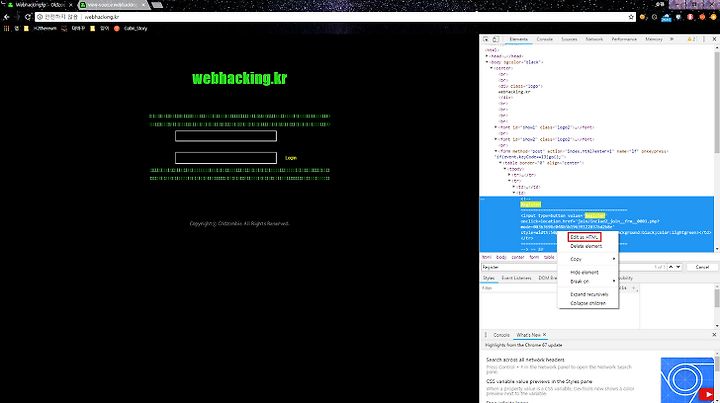
Task: Open the Cube_Story bookmark
Action: point(131,28)
